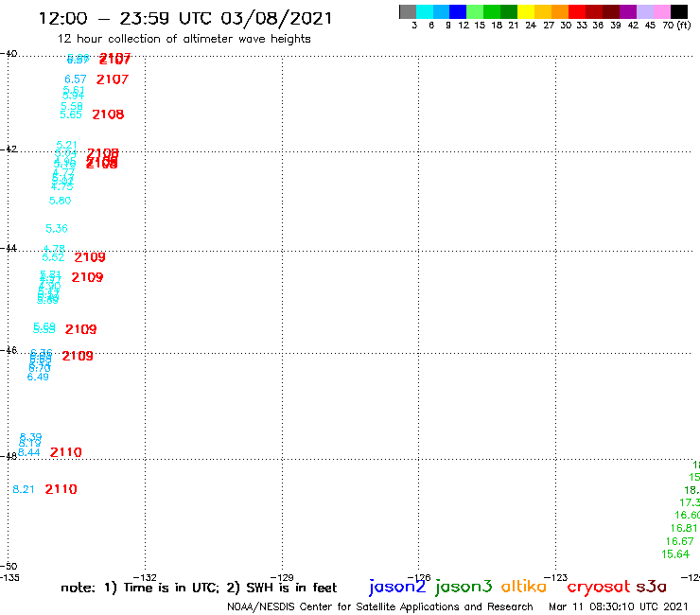Select the red time label '2110' beside 8.21
The height and width of the screenshot is (615, 700).
coord(61,489)
